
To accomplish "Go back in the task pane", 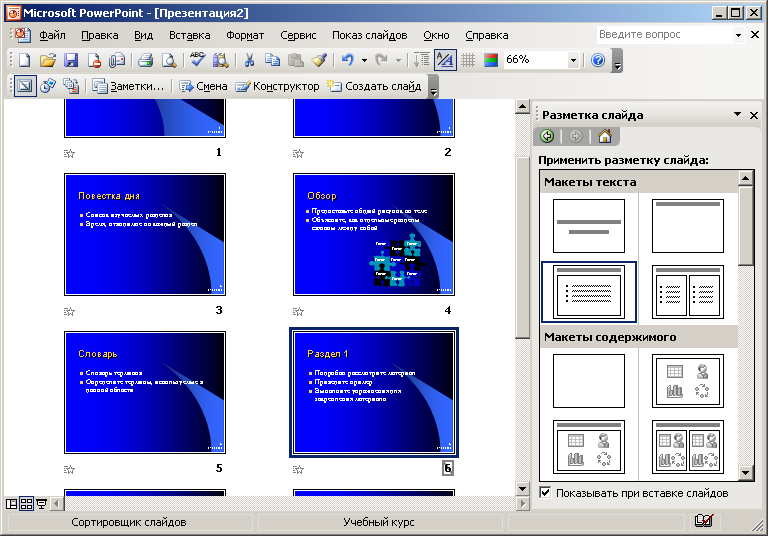I will coord(547,136).
